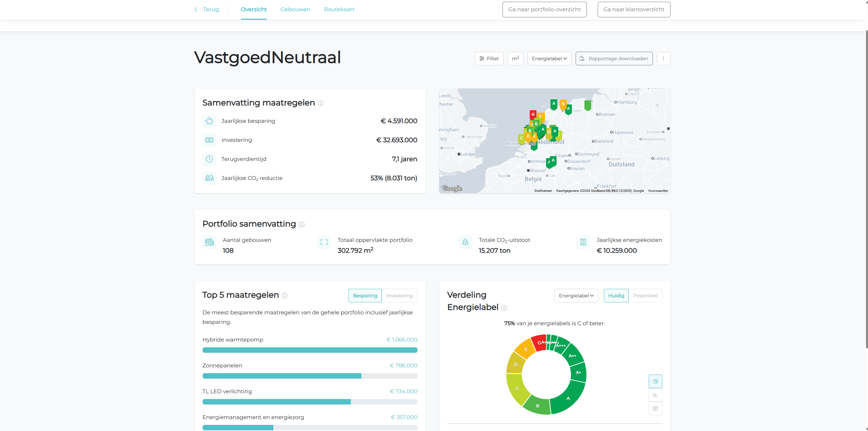The height and width of the screenshot is (431, 868).
Task: Click info icon next to Samenvatting maatregelen
Action: (321, 103)
